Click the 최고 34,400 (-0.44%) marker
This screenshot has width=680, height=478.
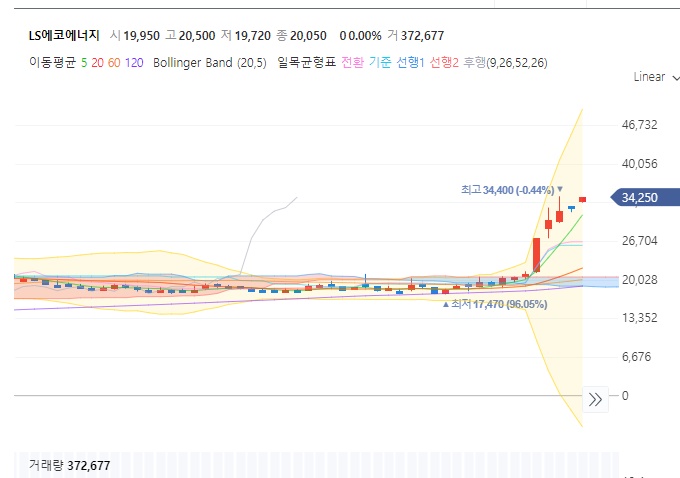pyautogui.click(x=512, y=190)
